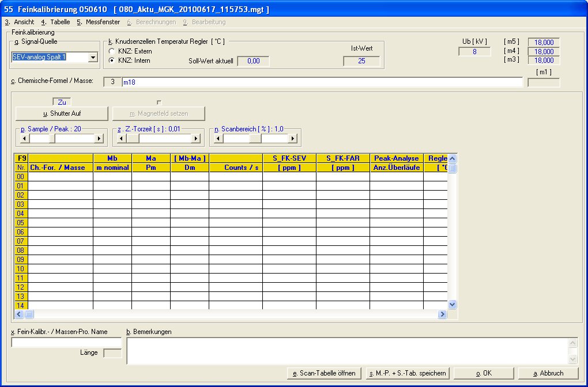588x387 pixels.
Task: Click the Ist-Wert field showing 25
Action: [361, 61]
